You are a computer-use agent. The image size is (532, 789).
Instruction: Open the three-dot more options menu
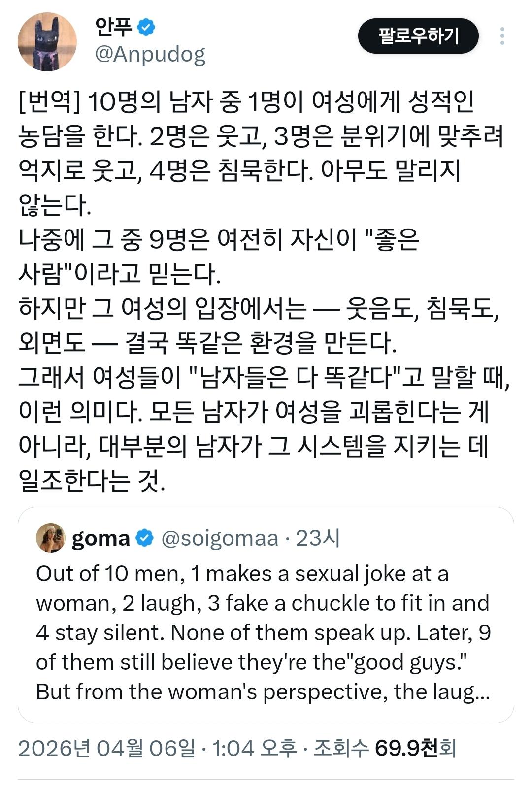pos(502,36)
